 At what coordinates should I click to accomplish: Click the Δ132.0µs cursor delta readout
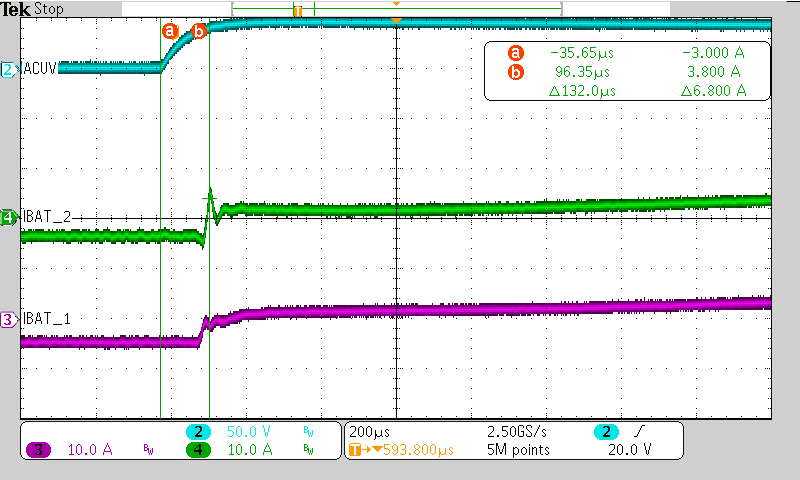tap(581, 90)
